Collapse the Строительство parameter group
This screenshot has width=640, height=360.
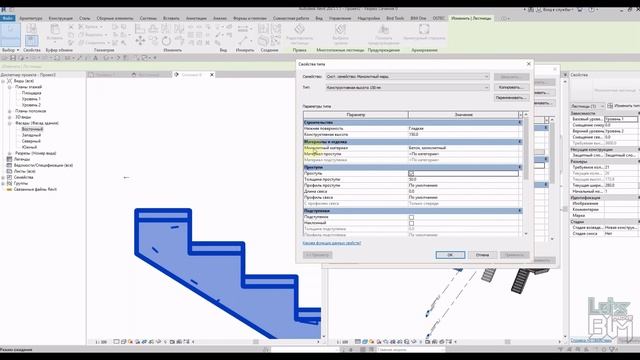pyautogui.click(x=520, y=122)
